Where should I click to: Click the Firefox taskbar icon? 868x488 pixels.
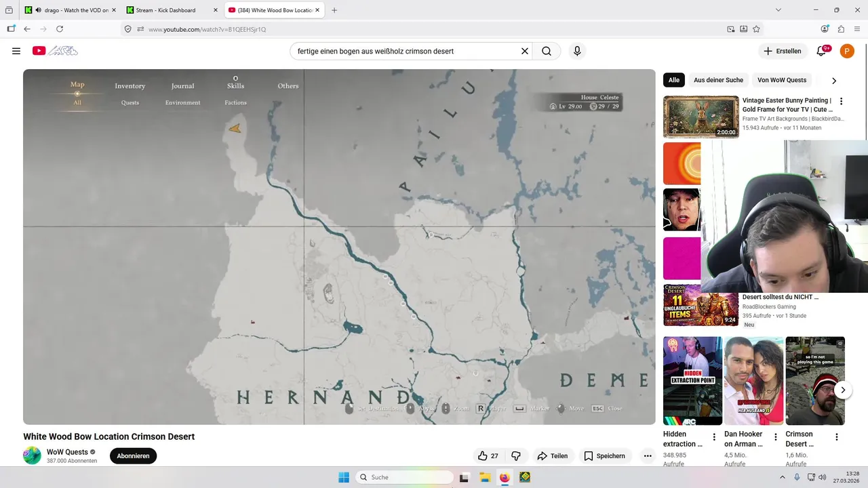click(x=505, y=477)
